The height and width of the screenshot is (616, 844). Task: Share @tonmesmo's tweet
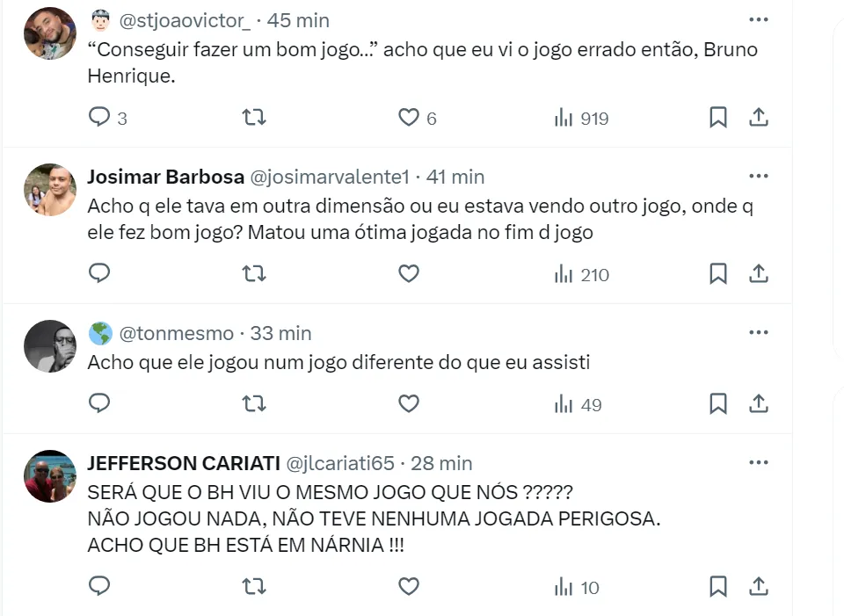[759, 404]
